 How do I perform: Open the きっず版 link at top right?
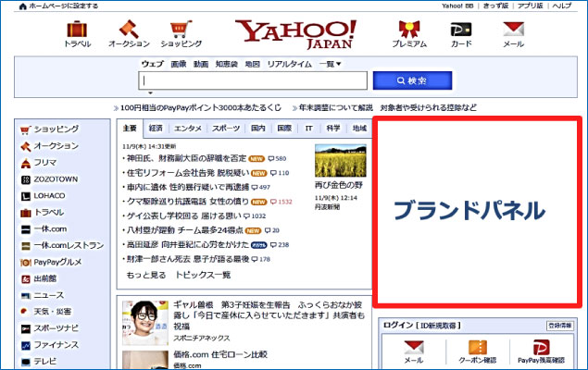pyautogui.click(x=495, y=6)
